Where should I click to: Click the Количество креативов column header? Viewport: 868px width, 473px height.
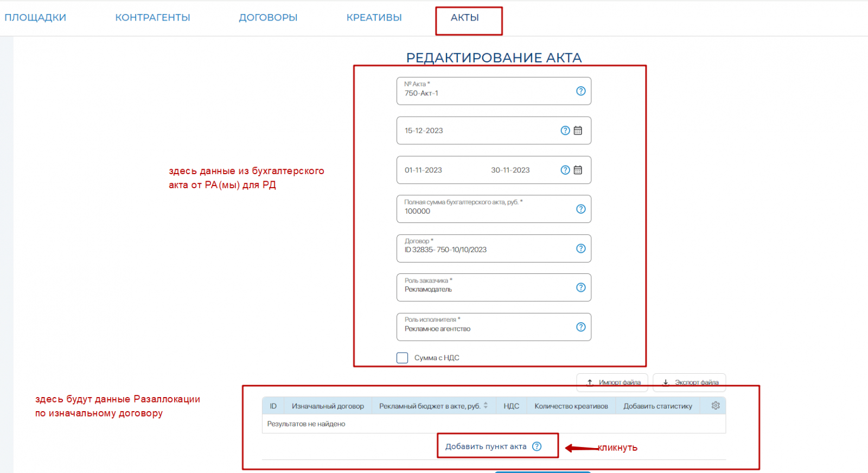[x=571, y=406]
